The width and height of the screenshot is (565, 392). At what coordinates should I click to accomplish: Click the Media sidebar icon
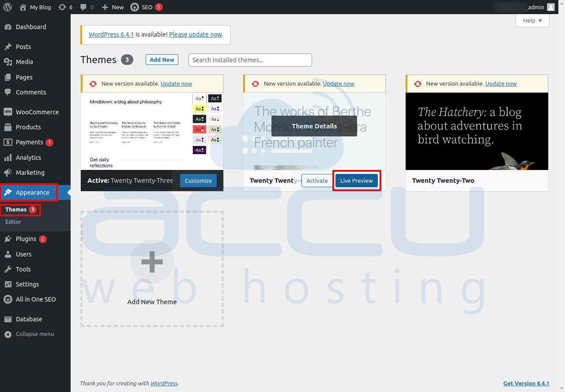(8, 62)
